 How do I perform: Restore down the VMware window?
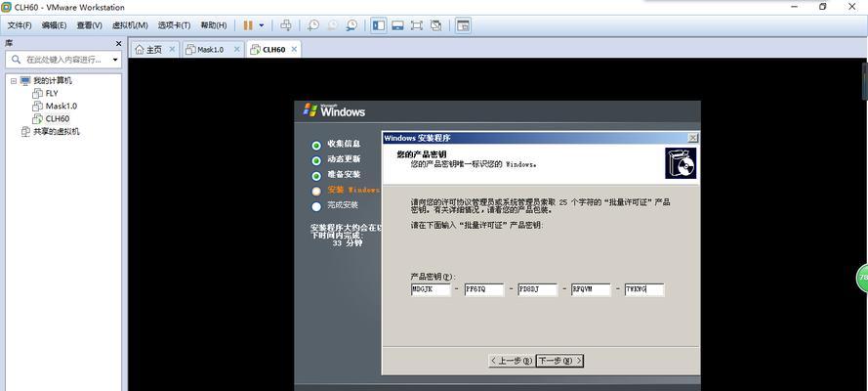[823, 7]
